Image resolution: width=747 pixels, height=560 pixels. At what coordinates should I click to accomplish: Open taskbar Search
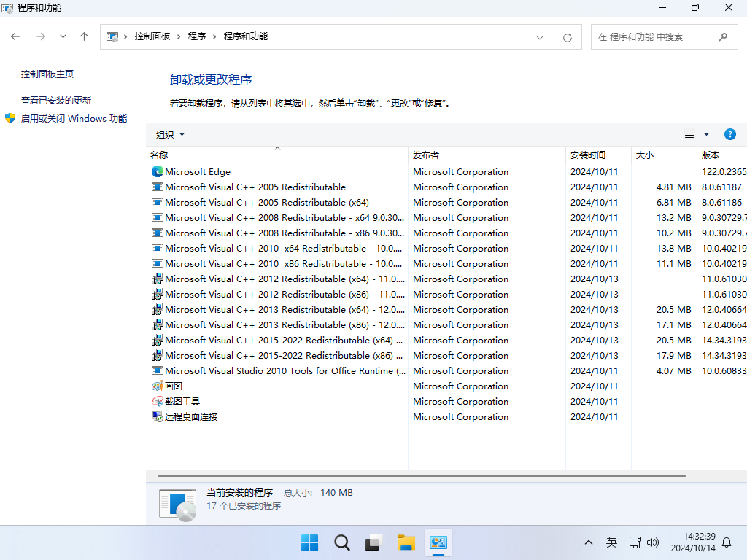tap(341, 542)
